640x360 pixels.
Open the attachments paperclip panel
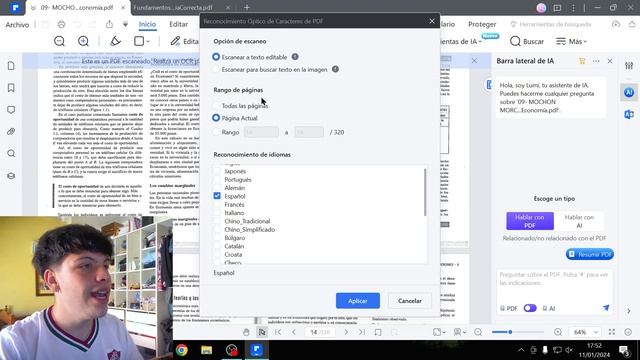11,132
